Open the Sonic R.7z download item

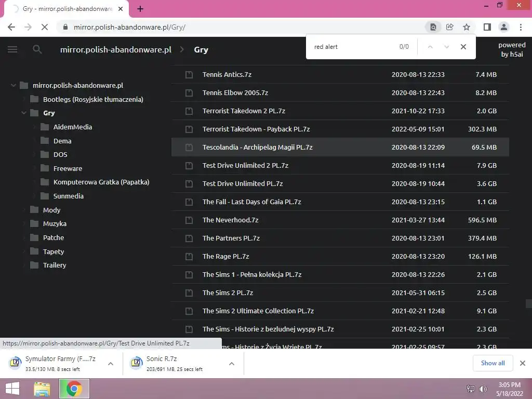point(175,363)
